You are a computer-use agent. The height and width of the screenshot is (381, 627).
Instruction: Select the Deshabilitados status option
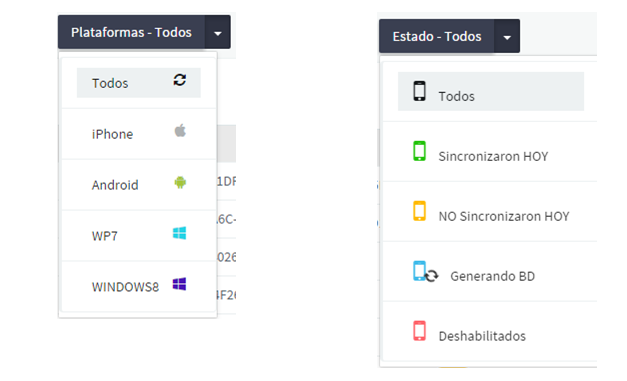490,331
